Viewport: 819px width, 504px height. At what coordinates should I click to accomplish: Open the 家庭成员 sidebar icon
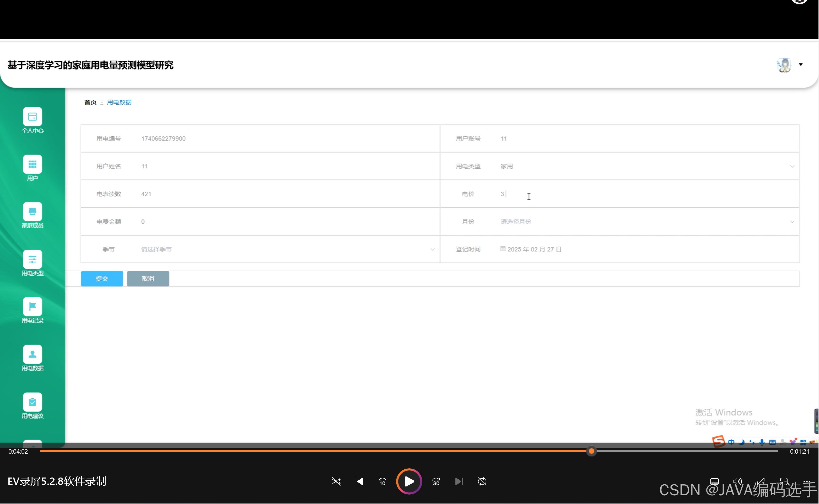[x=32, y=212]
